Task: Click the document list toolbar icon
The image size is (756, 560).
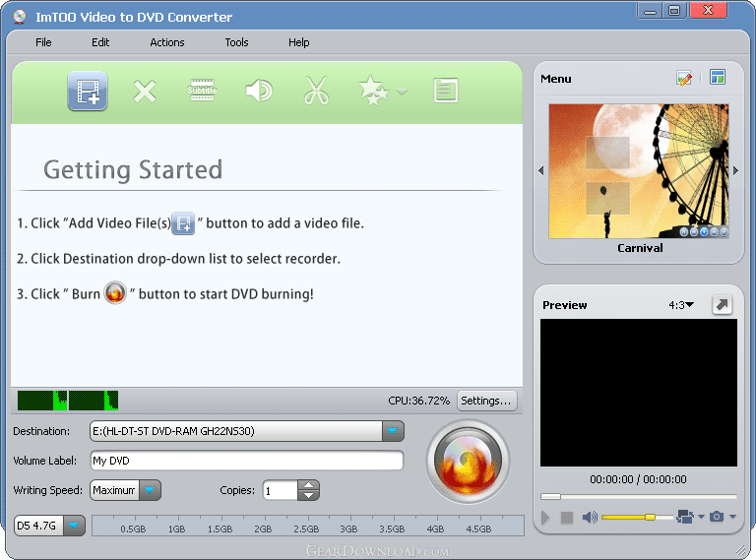Action: click(x=446, y=91)
